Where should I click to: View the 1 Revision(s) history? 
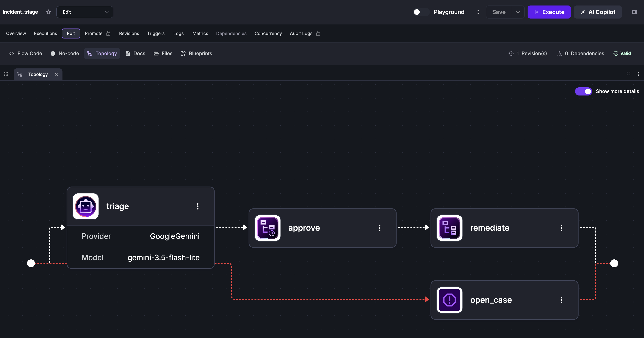pyautogui.click(x=528, y=53)
